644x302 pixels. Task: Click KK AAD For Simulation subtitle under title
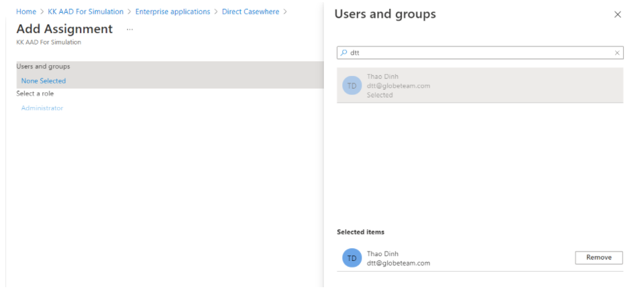[x=48, y=42]
